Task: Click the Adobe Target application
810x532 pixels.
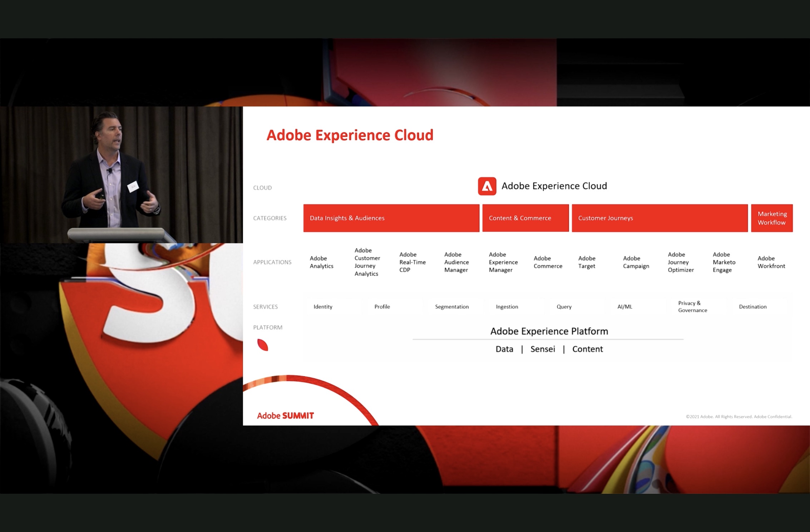Action: point(587,262)
